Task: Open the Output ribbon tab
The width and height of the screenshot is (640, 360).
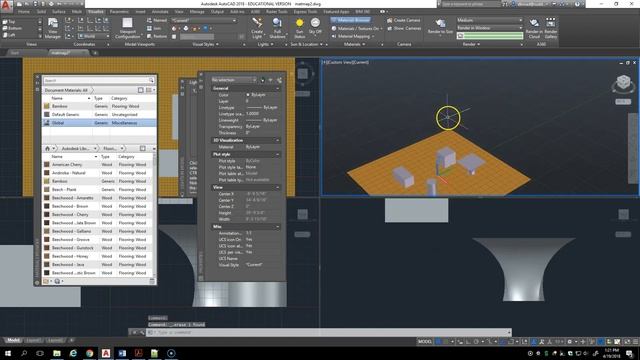Action: coord(217,12)
